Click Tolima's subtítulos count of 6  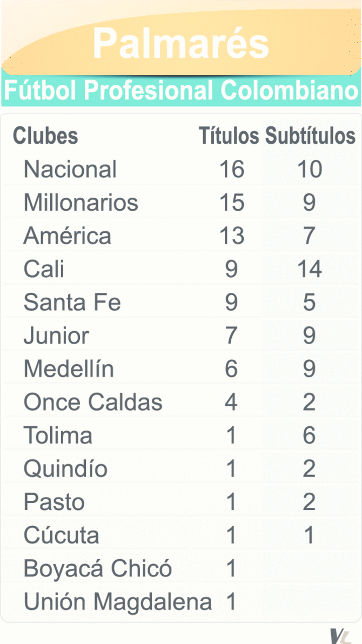309,435
